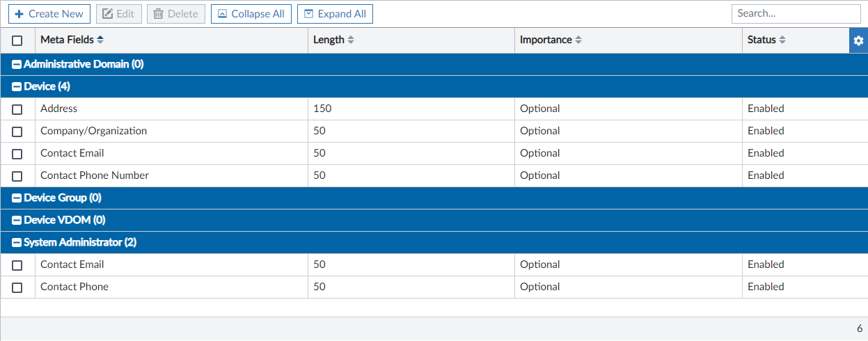Collapse the Device Group (0) section
The width and height of the screenshot is (868, 341).
(x=17, y=198)
